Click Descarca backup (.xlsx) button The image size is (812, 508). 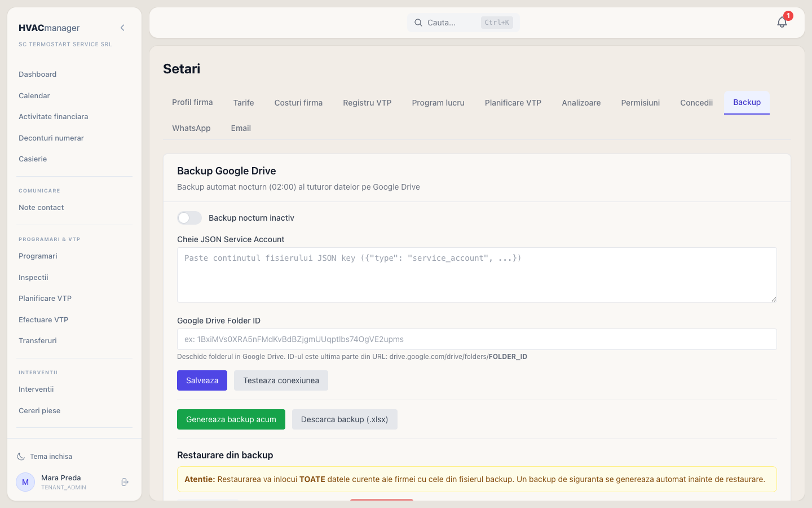point(345,419)
